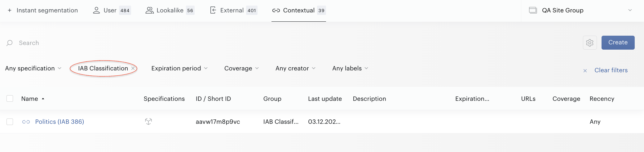644x152 pixels.
Task: Sort by the Name column arrow
Action: 43,99
